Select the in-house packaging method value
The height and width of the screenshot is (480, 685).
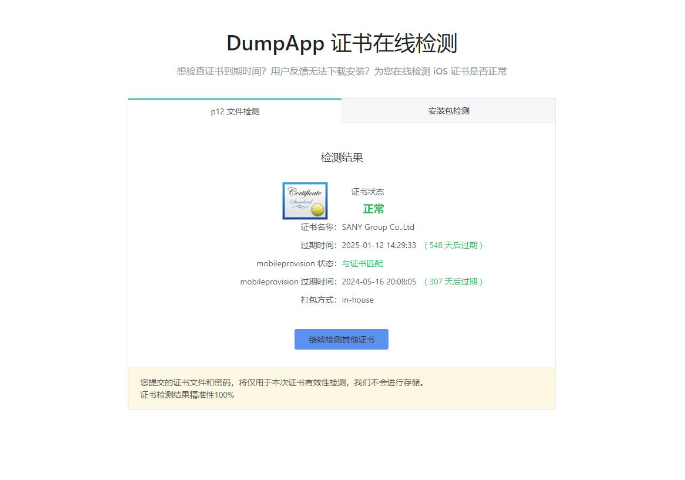[x=357, y=300]
